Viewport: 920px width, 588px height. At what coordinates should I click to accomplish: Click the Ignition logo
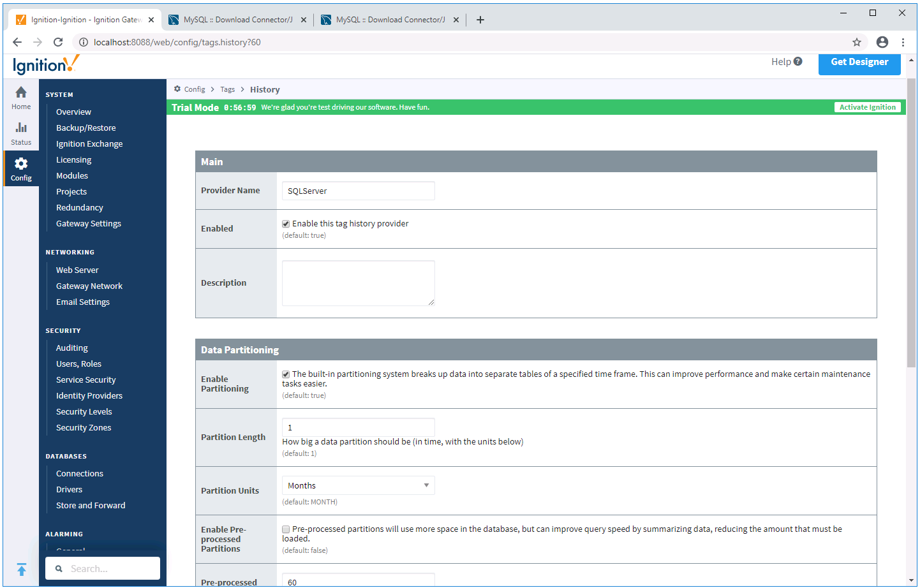tap(46, 64)
